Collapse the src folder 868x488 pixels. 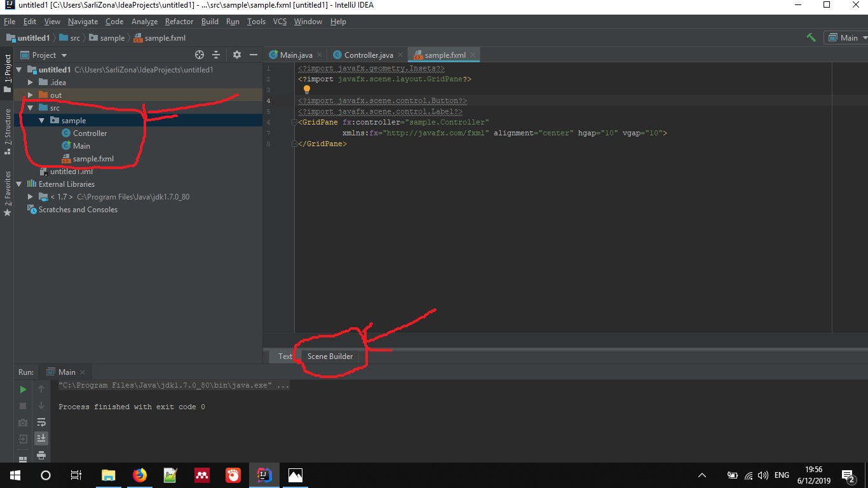click(x=30, y=108)
